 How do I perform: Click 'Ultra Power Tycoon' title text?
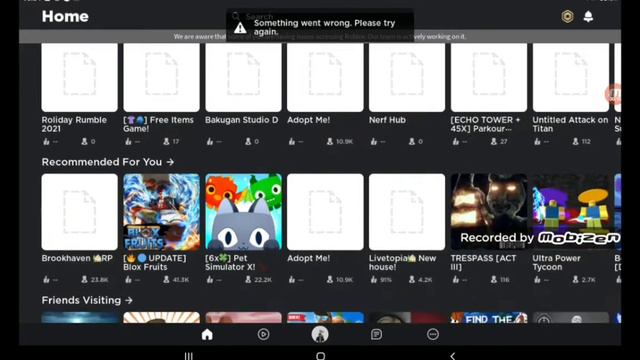pyautogui.click(x=556, y=262)
